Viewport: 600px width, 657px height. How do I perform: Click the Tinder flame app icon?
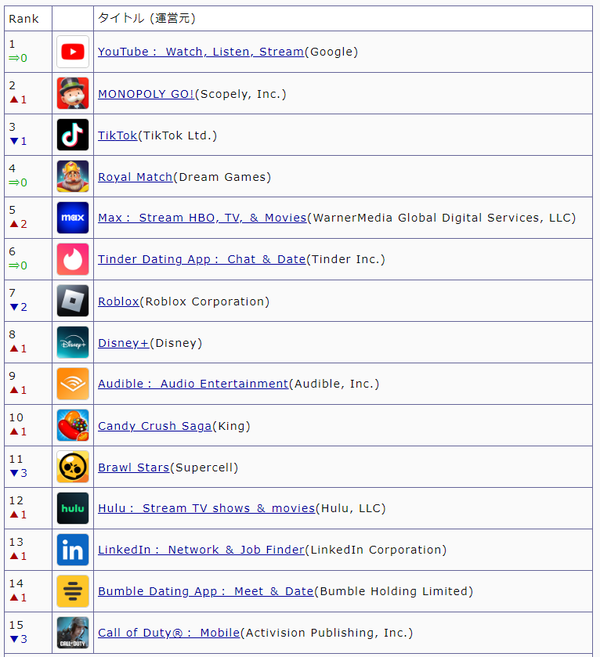[x=72, y=259]
